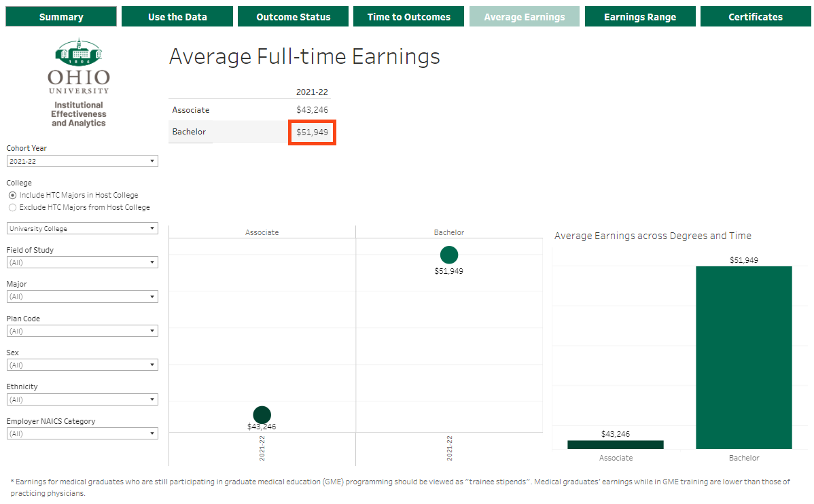The image size is (814, 504).
Task: Open the Plan Code dropdown
Action: (x=82, y=331)
